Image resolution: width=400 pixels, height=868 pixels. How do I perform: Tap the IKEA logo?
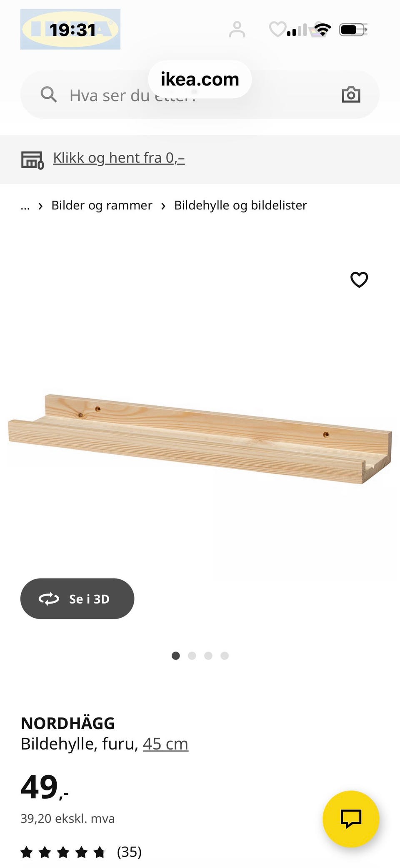tap(70, 29)
